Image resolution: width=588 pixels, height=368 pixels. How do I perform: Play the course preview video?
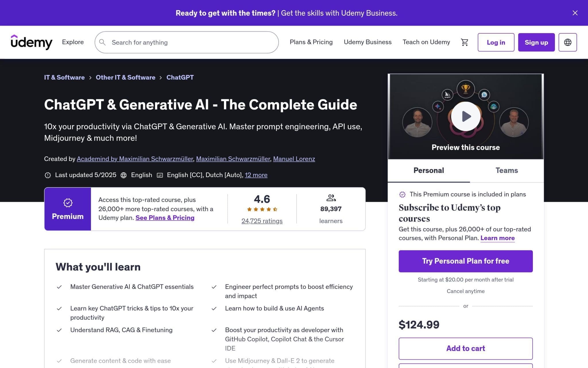click(x=466, y=116)
